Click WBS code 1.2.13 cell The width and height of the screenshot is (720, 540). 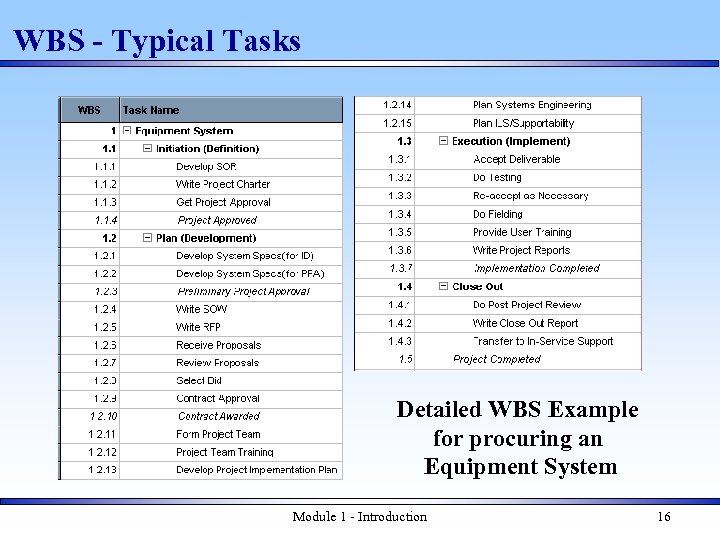90,470
